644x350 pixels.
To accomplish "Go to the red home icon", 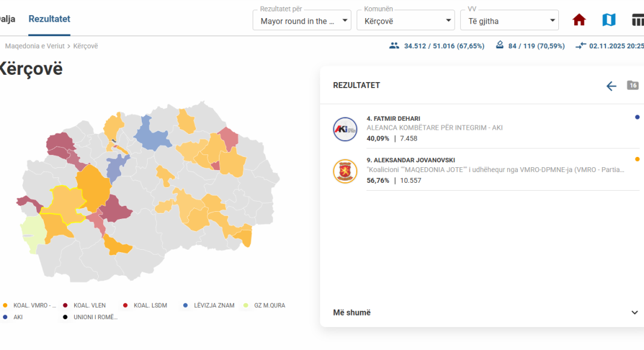I will 579,20.
